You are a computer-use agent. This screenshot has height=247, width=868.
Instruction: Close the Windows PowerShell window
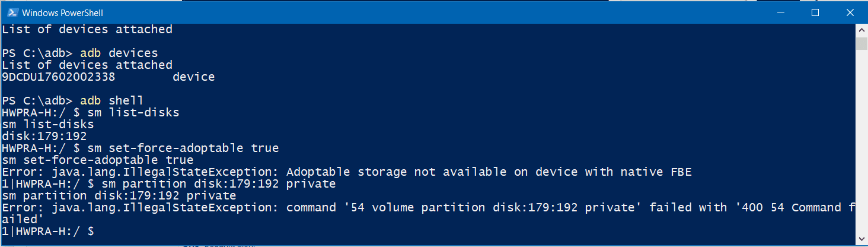pos(843,12)
